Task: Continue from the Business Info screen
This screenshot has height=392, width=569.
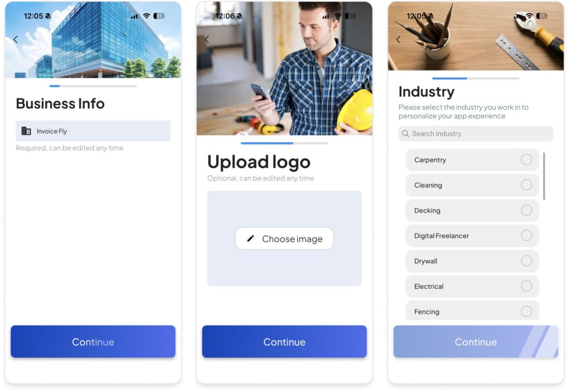Action: [x=93, y=341]
